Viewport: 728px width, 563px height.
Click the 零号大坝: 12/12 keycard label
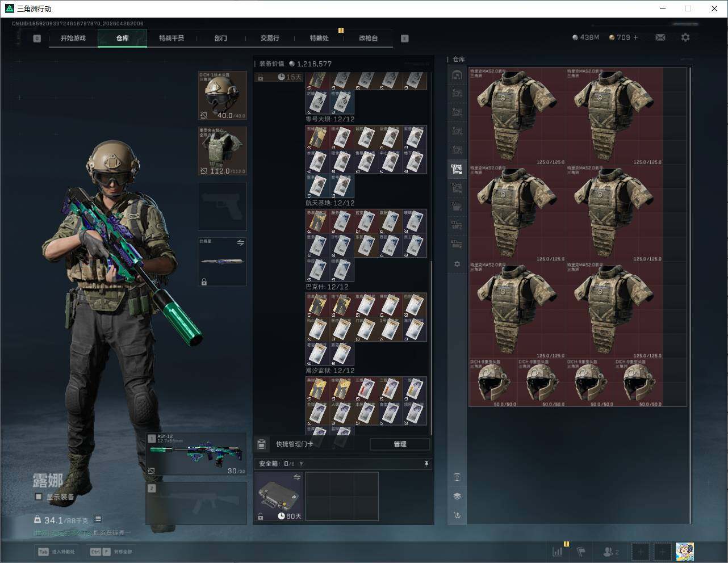point(330,119)
